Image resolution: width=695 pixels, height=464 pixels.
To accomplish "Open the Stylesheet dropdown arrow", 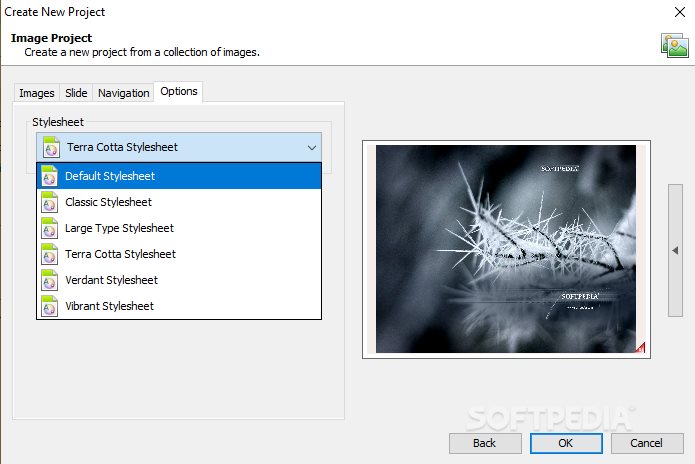I will 312,148.
